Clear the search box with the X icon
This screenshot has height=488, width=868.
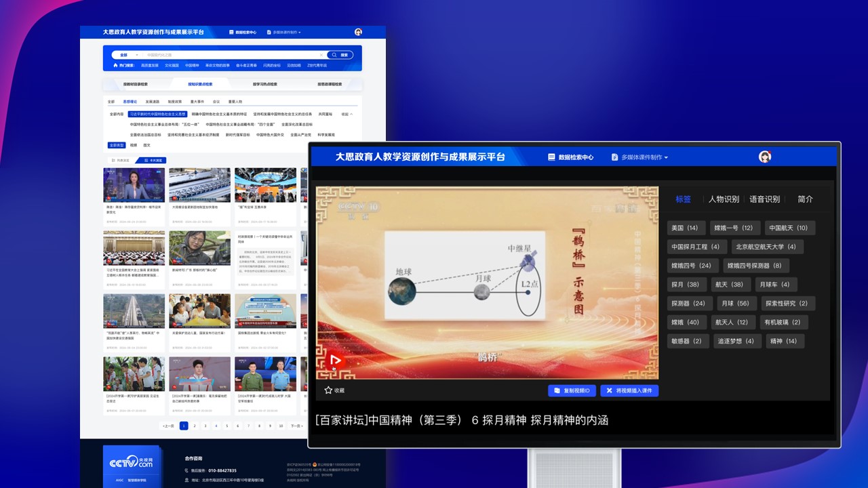click(x=321, y=55)
